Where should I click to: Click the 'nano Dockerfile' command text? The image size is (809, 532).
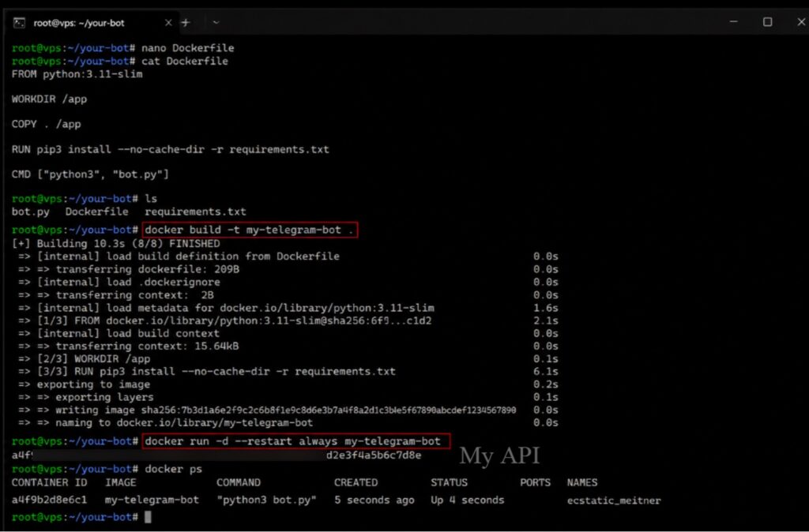click(x=188, y=48)
